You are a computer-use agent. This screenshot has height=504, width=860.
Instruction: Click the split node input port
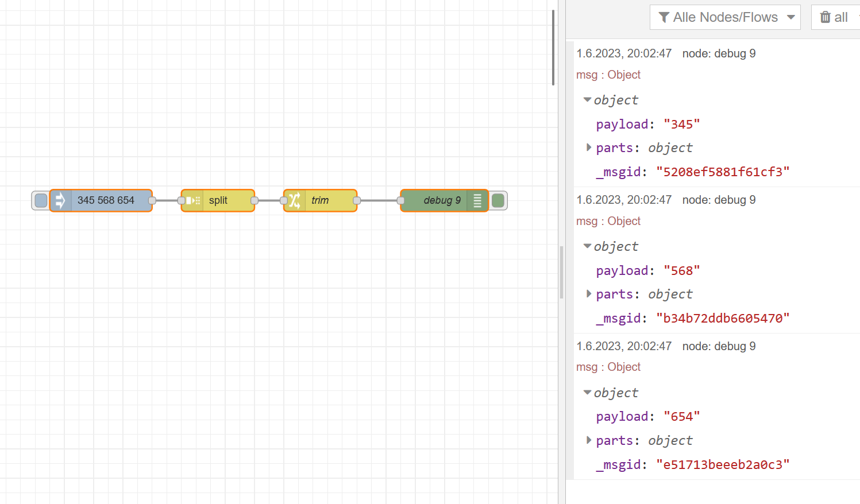click(x=182, y=200)
